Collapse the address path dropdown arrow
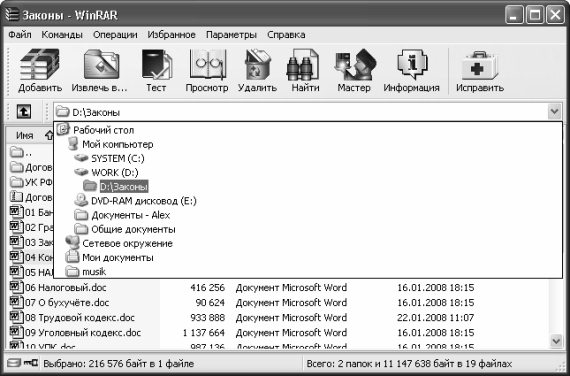Screen dimensions: 570x376 [554, 112]
